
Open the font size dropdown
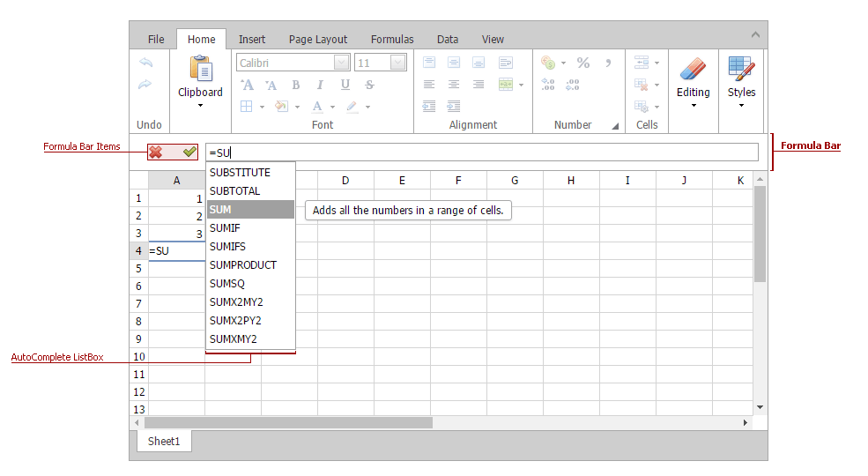pyautogui.click(x=397, y=63)
